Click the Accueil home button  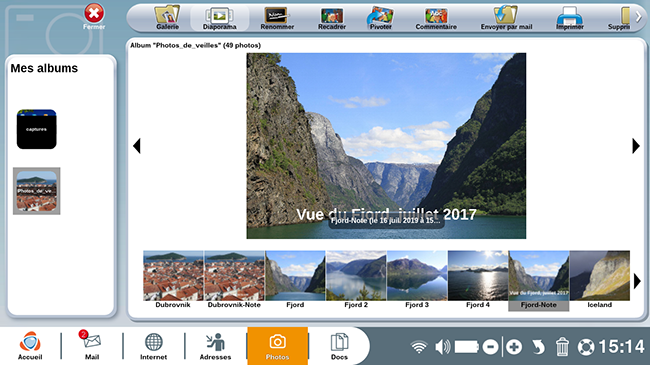(30, 345)
